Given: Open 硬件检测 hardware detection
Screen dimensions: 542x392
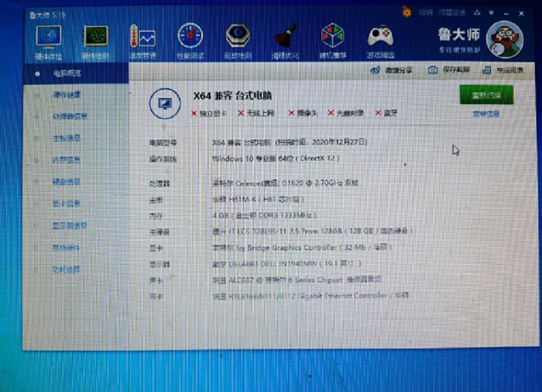Looking at the screenshot, I should 95,42.
